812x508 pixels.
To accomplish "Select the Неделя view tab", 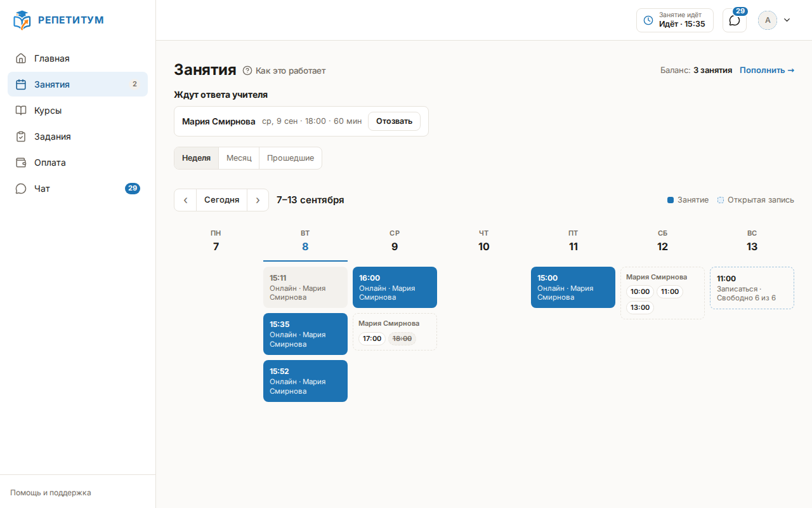I will coord(196,158).
